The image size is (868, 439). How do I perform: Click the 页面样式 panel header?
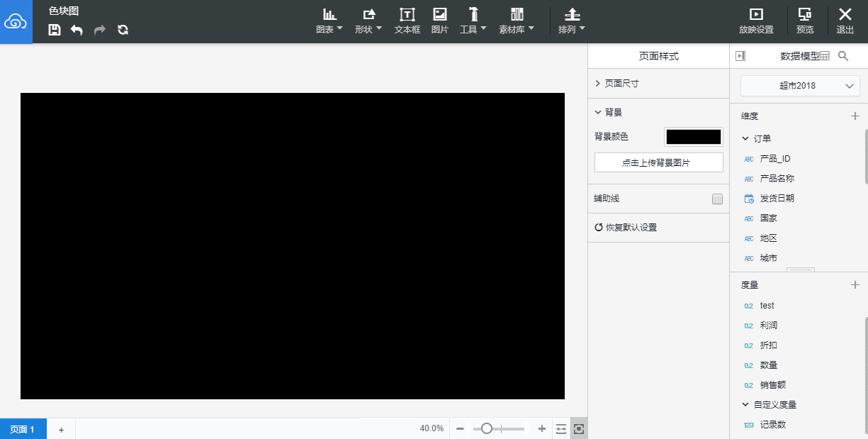659,56
